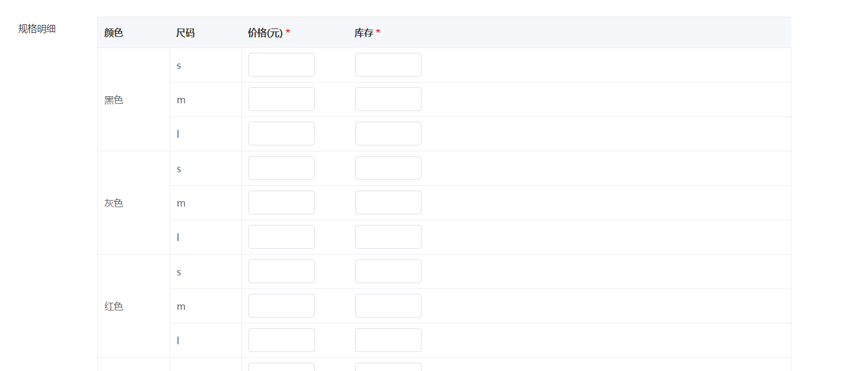
Task: Focus stock input for black size m
Action: click(x=388, y=99)
